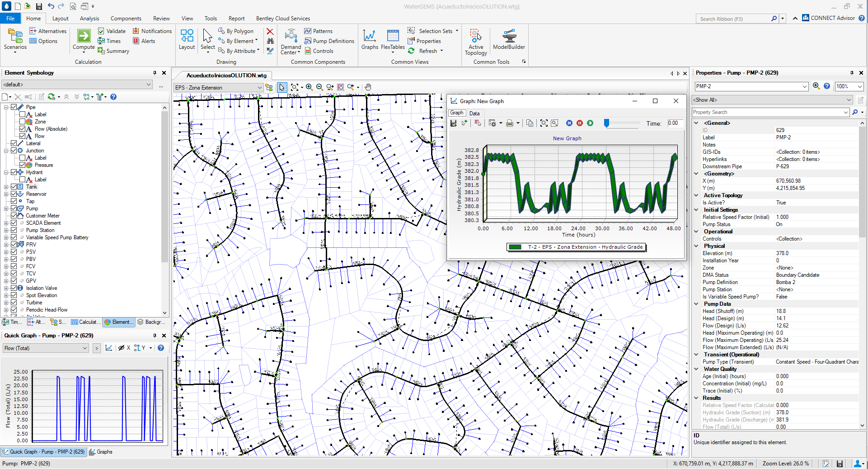Rewind graph animation to start
Image resolution: width=868 pixels, height=469 pixels.
click(x=569, y=123)
